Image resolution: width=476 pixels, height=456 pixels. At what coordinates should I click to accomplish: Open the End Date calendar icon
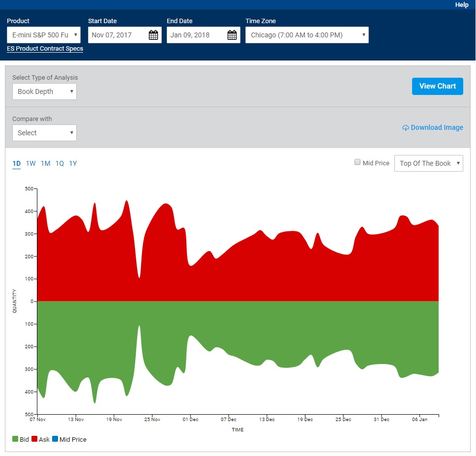[232, 35]
